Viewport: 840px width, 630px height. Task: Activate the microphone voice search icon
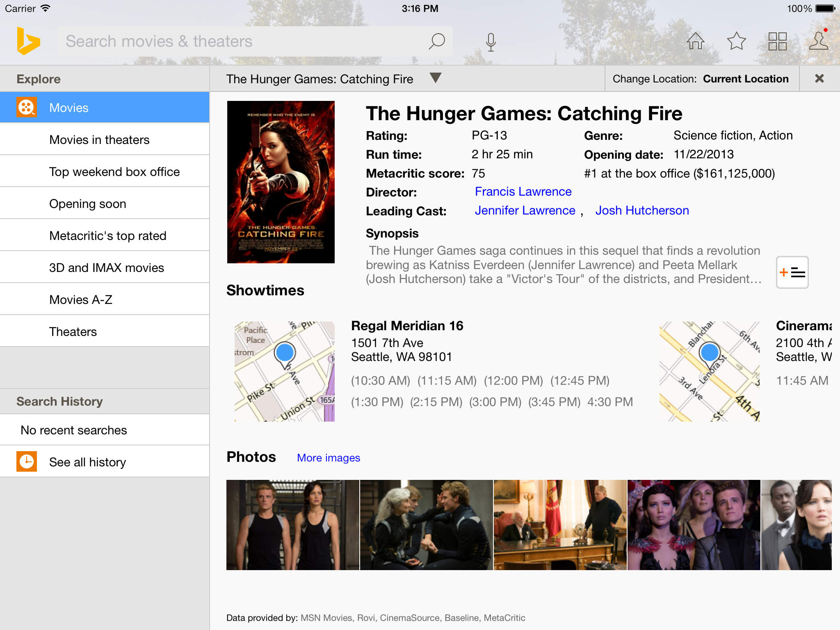coord(491,42)
